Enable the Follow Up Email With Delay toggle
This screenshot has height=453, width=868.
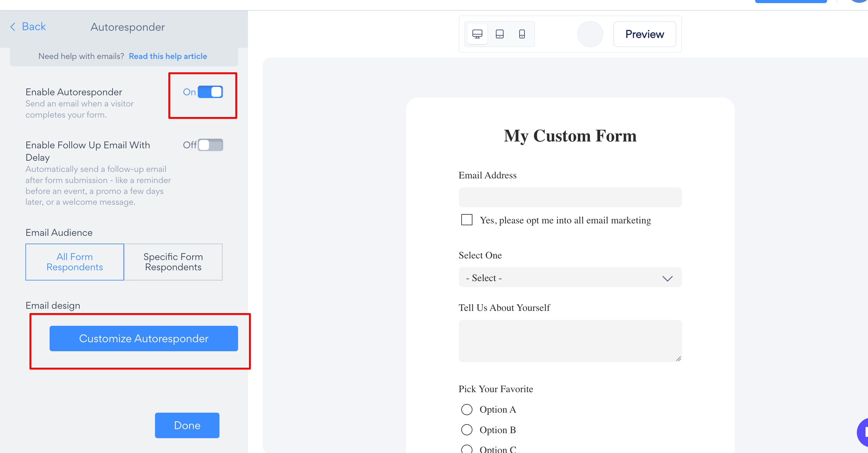(x=210, y=145)
